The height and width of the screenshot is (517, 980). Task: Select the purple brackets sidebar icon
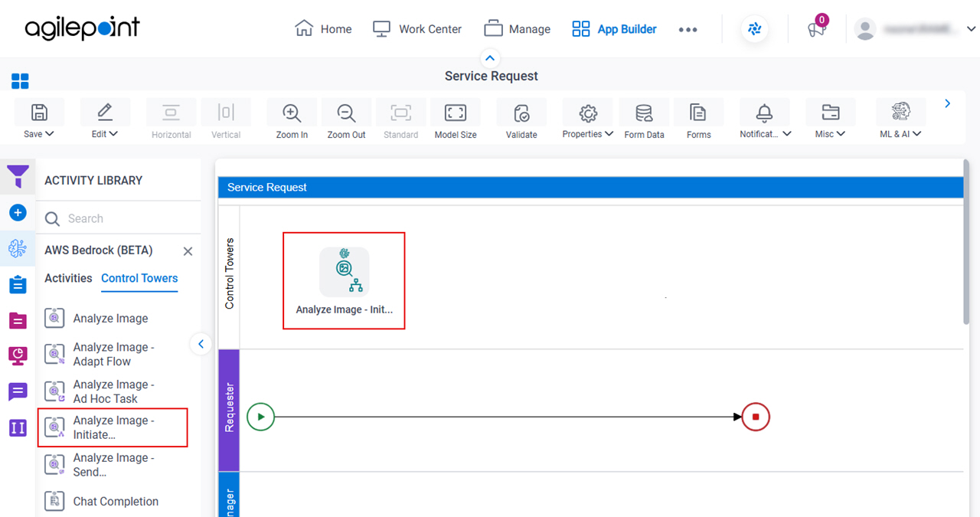(x=18, y=427)
